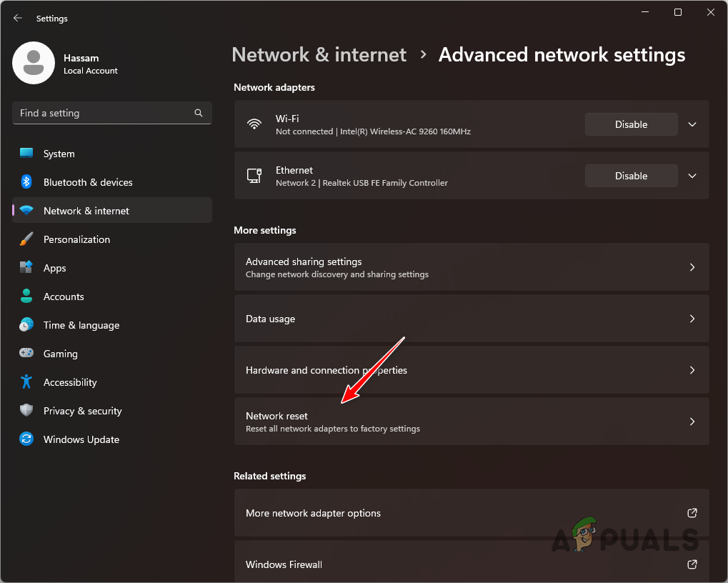Click the Personalization brush icon
The image size is (728, 583).
pyautogui.click(x=26, y=239)
